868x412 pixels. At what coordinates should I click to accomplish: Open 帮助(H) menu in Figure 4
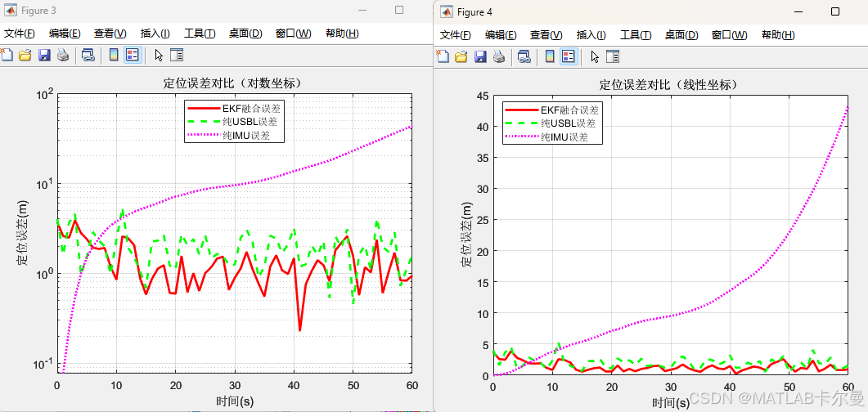778,35
